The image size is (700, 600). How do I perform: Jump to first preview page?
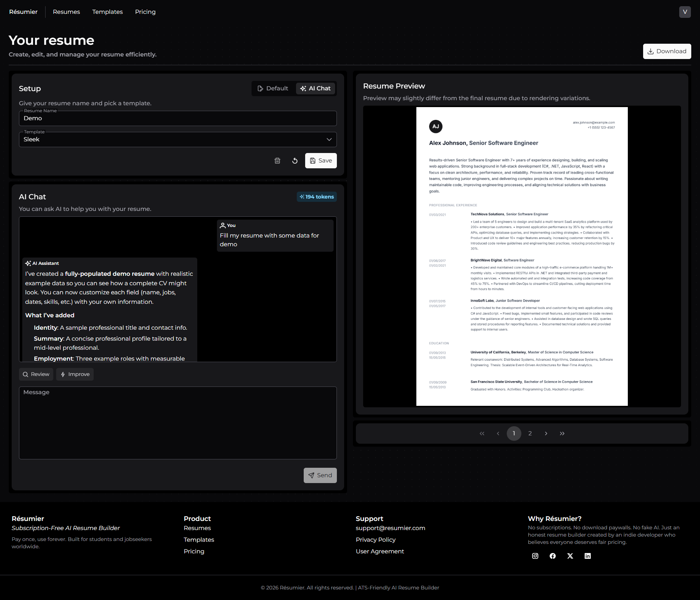tap(482, 434)
